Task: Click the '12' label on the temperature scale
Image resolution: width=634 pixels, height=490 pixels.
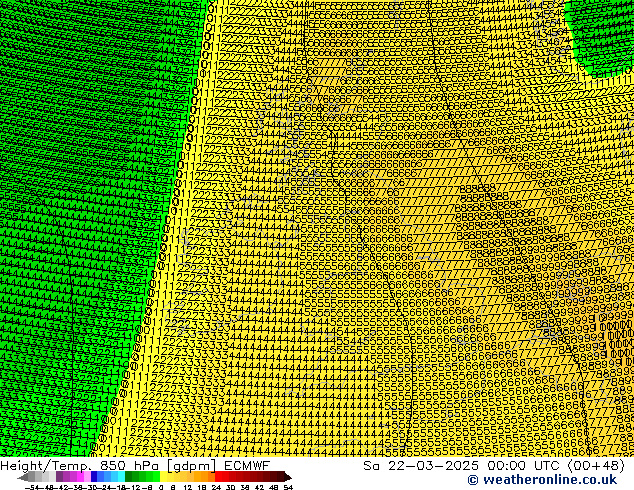Action: tap(188, 488)
